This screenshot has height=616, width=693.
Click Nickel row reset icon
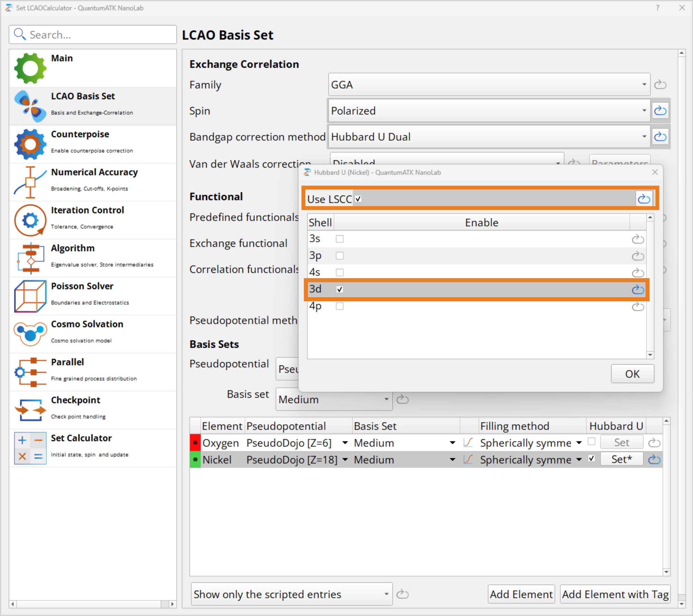point(654,460)
